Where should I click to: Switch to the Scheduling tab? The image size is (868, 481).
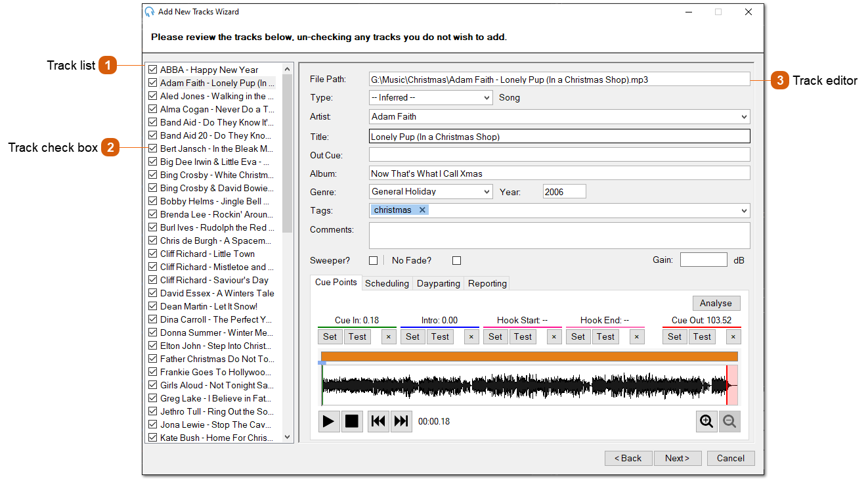pyautogui.click(x=387, y=283)
